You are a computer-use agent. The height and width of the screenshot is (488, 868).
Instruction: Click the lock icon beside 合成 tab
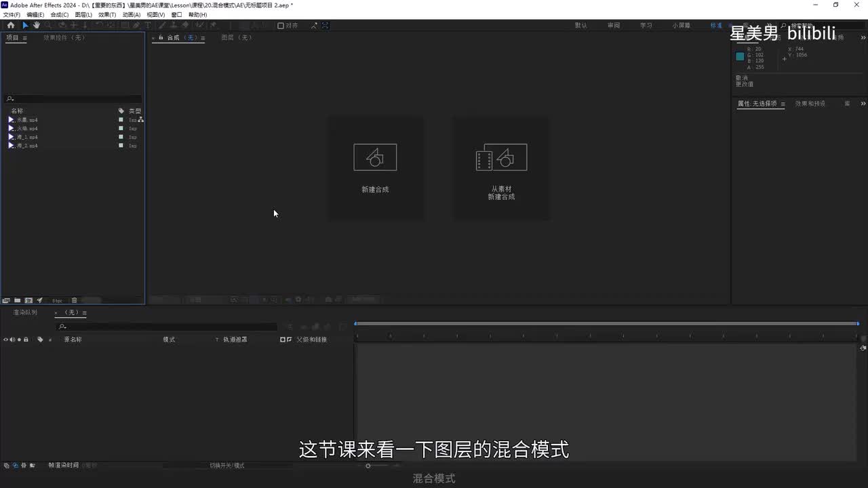click(x=161, y=37)
